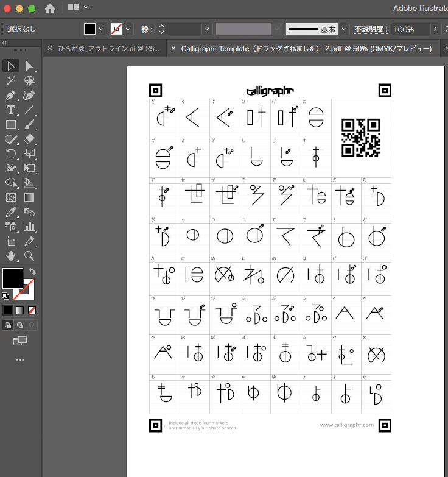The width and height of the screenshot is (448, 477).
Task: Pick the Gradient tool
Action: point(29,197)
